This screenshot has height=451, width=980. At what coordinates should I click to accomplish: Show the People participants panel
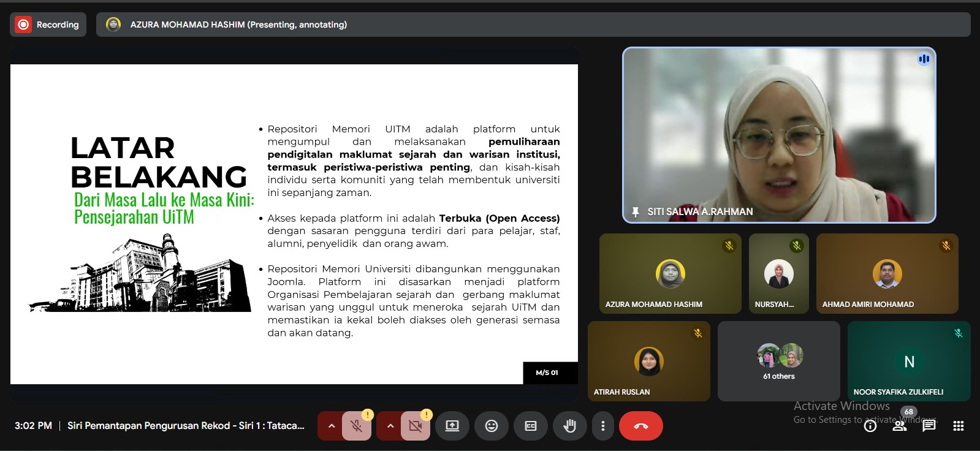900,426
